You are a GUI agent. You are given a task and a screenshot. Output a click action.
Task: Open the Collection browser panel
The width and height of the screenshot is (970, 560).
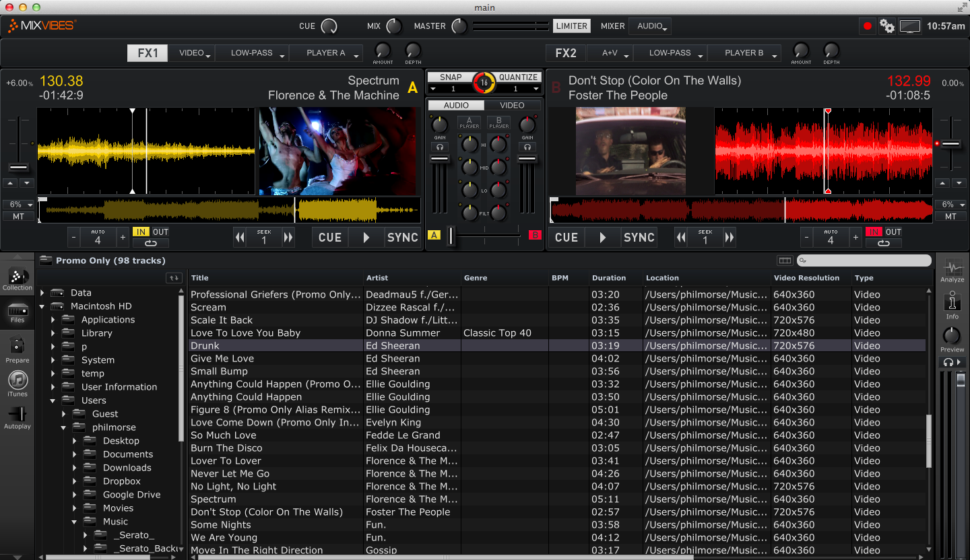18,279
